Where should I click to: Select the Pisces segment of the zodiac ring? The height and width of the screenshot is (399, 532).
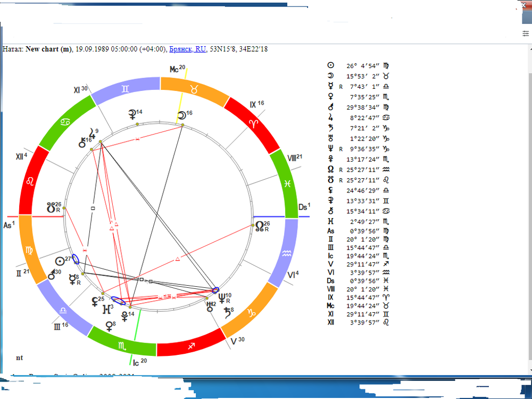(287, 183)
